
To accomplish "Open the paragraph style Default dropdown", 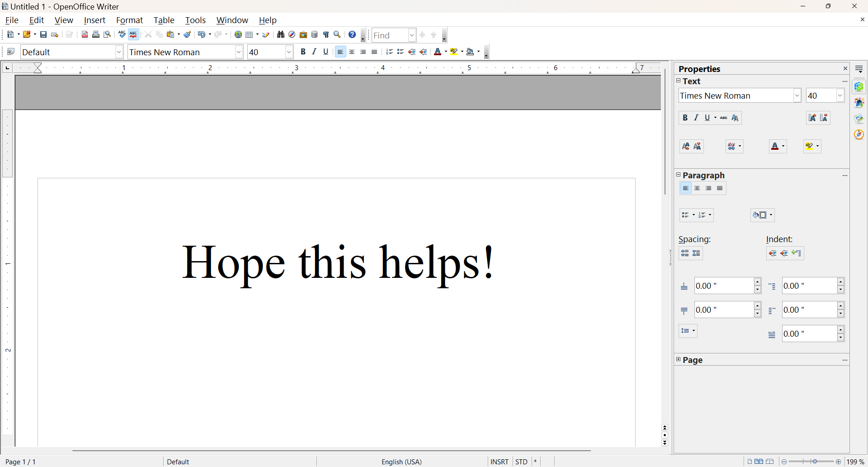I will click(119, 52).
